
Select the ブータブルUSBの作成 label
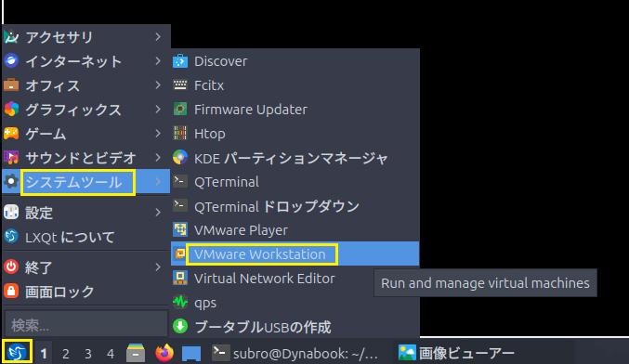point(263,327)
